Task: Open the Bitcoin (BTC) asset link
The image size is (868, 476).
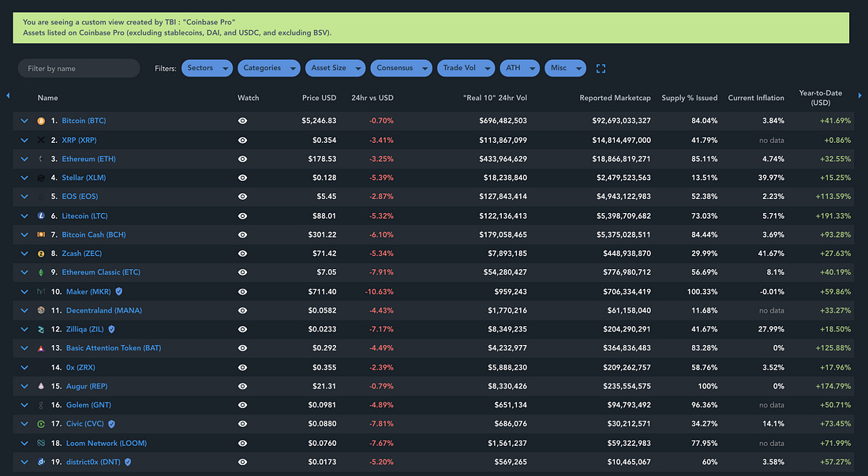Action: [x=84, y=121]
